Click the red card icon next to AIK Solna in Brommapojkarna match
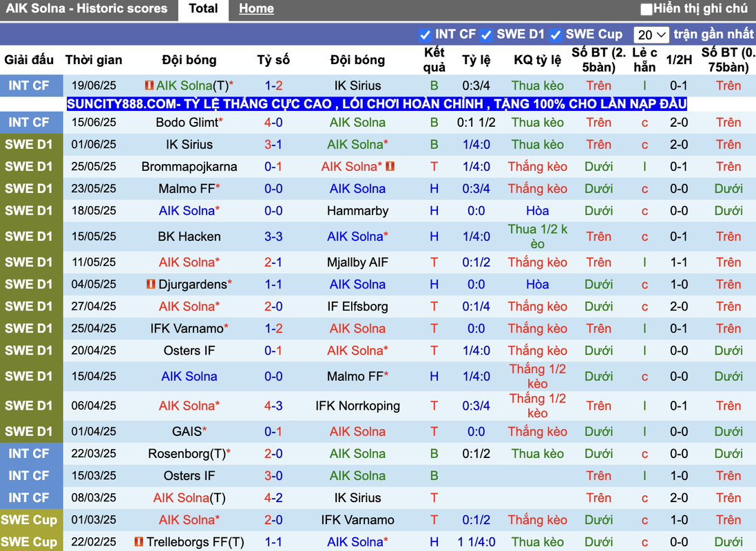This screenshot has width=756, height=551. pos(390,167)
